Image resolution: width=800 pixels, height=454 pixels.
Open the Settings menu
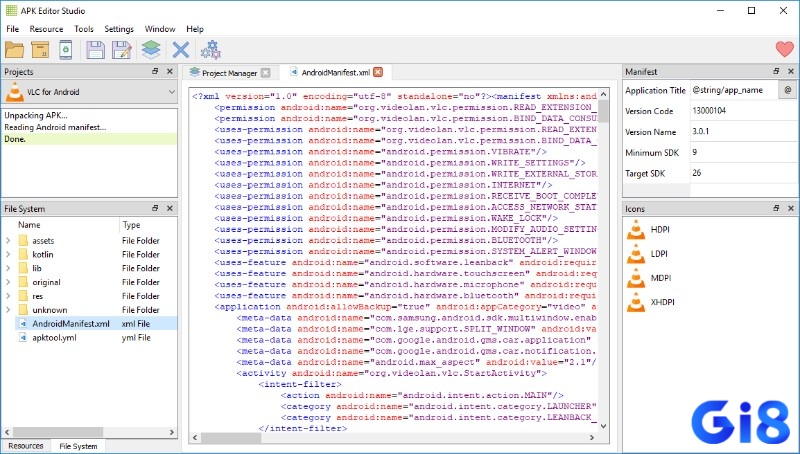pos(119,29)
